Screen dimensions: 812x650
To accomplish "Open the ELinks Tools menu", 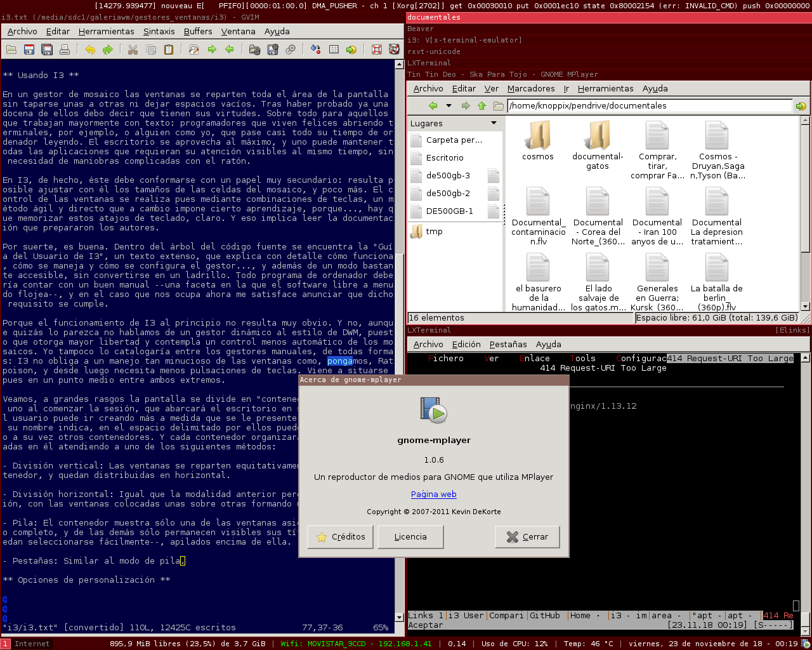I will pyautogui.click(x=582, y=359).
